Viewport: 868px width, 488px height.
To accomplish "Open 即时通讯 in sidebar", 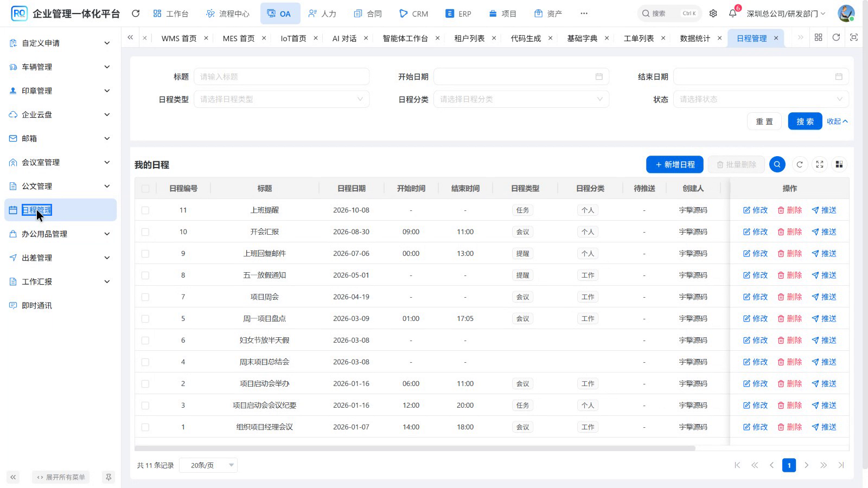I will [x=60, y=305].
